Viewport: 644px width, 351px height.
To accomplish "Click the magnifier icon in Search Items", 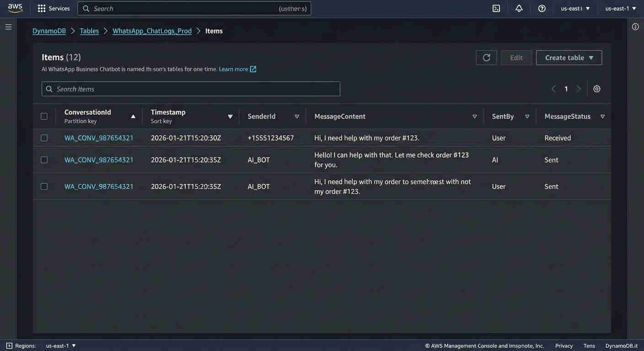I will 49,89.
